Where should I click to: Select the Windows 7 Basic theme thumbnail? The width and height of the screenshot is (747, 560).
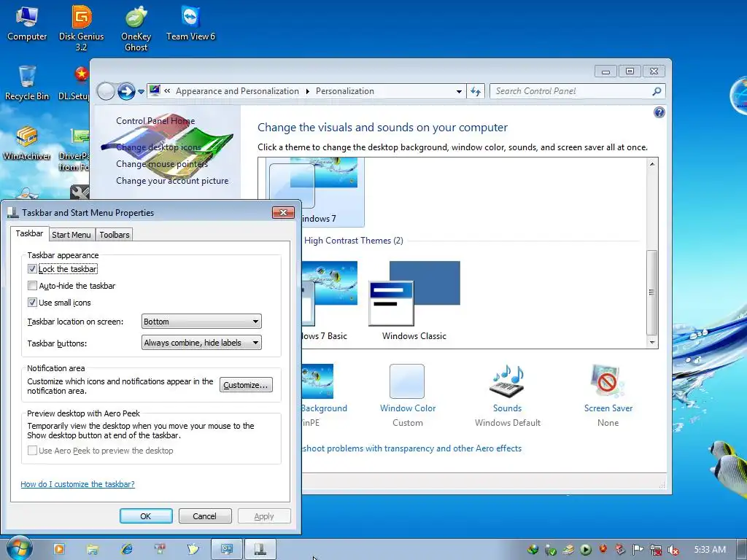(x=330, y=300)
